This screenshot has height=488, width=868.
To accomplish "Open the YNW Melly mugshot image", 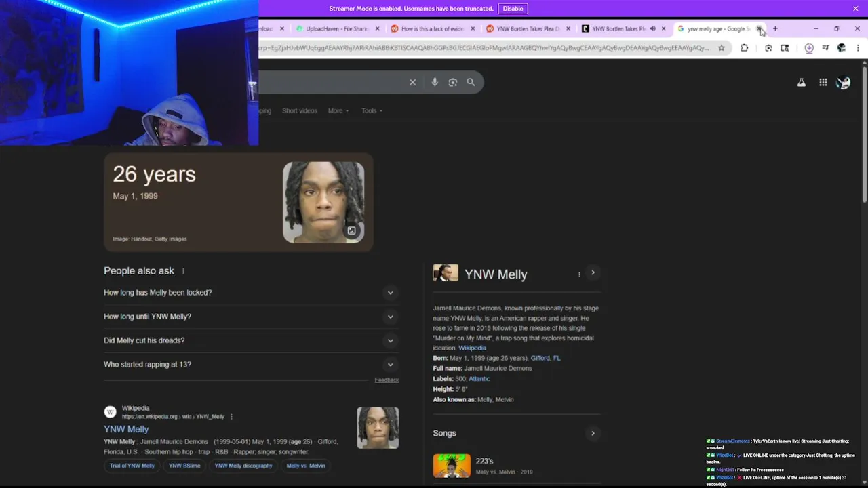I will 323,202.
